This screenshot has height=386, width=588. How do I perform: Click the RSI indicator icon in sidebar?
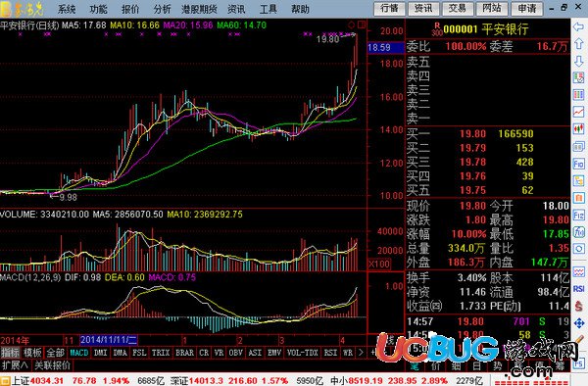click(x=578, y=289)
